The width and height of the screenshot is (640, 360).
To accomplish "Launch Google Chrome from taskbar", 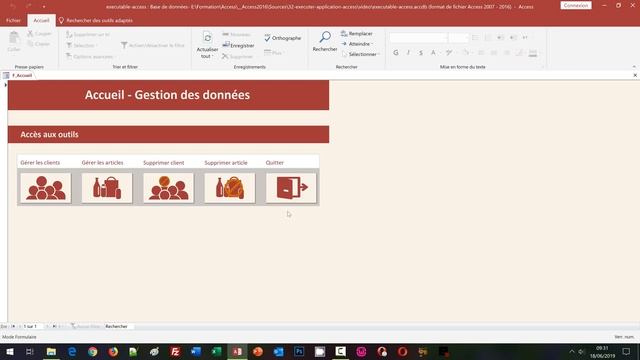I will pos(93,351).
